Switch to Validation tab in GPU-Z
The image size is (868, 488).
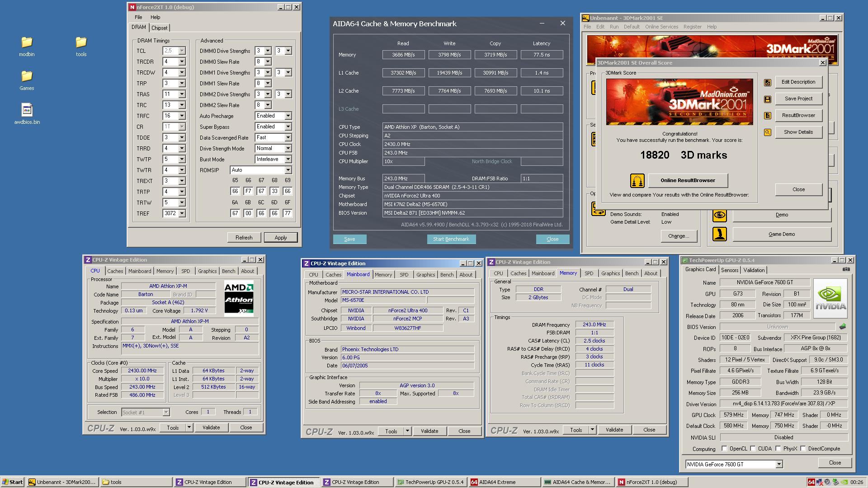pos(754,270)
